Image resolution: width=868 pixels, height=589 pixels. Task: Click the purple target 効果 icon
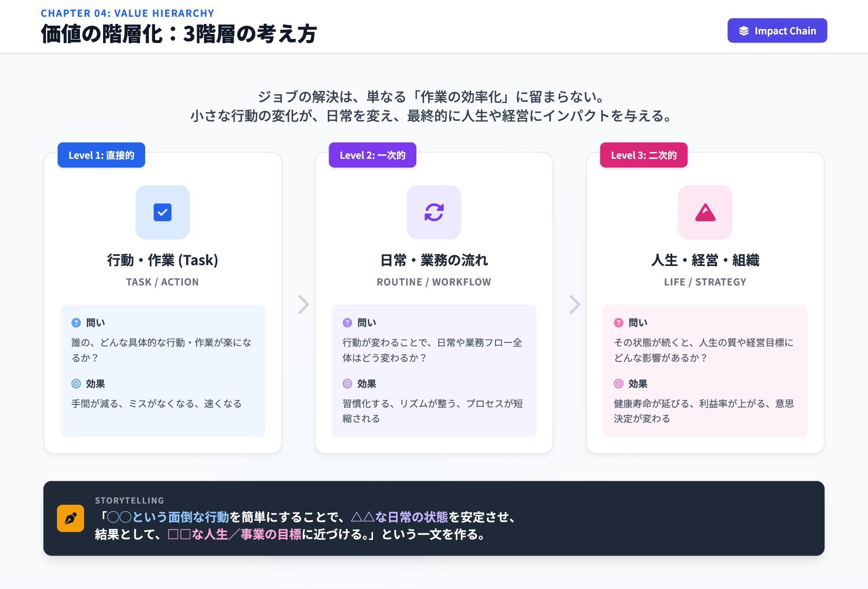(x=347, y=384)
